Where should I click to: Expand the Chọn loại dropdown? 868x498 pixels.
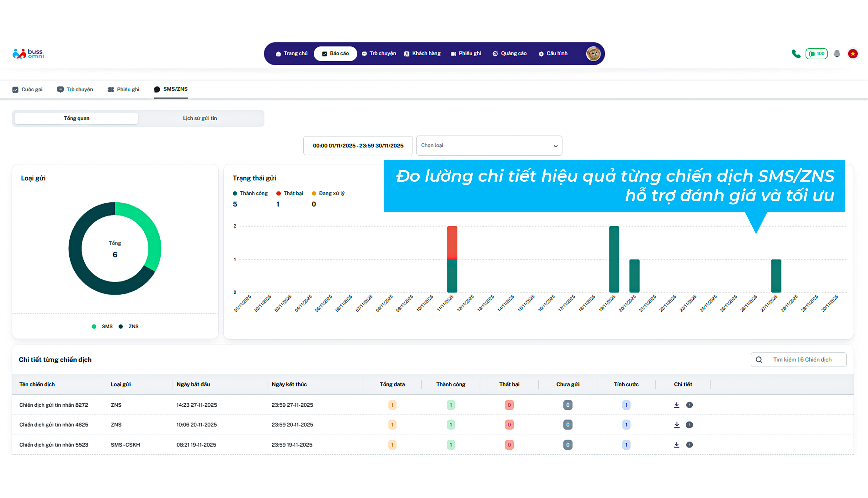coord(489,146)
